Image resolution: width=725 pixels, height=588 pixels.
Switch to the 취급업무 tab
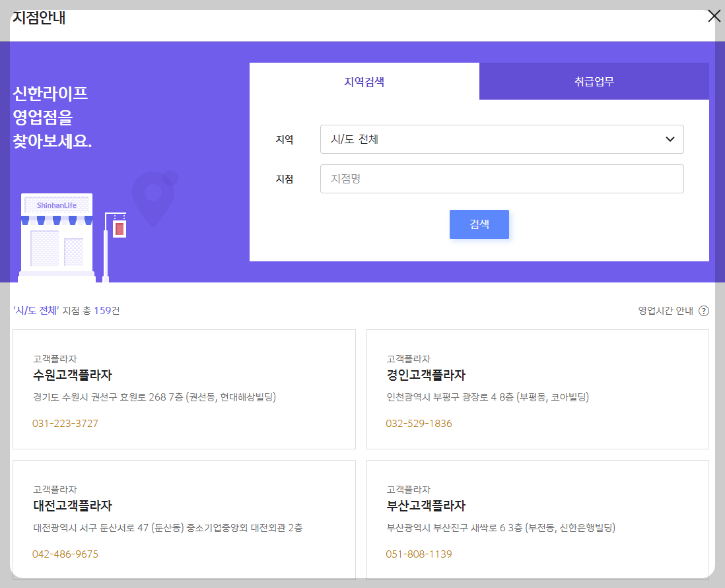click(594, 81)
